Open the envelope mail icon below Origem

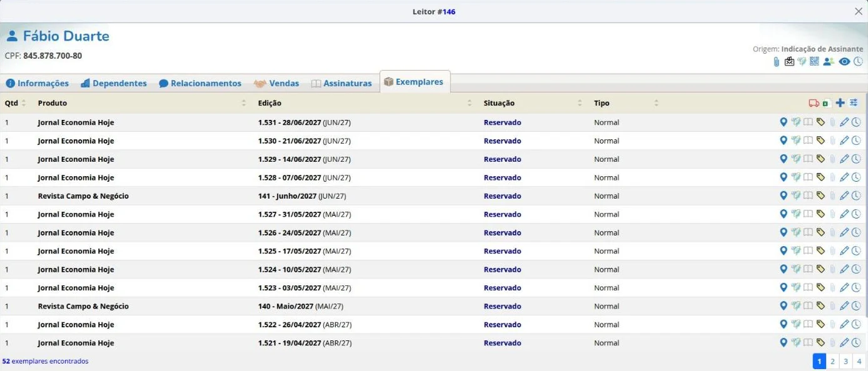pyautogui.click(x=789, y=61)
